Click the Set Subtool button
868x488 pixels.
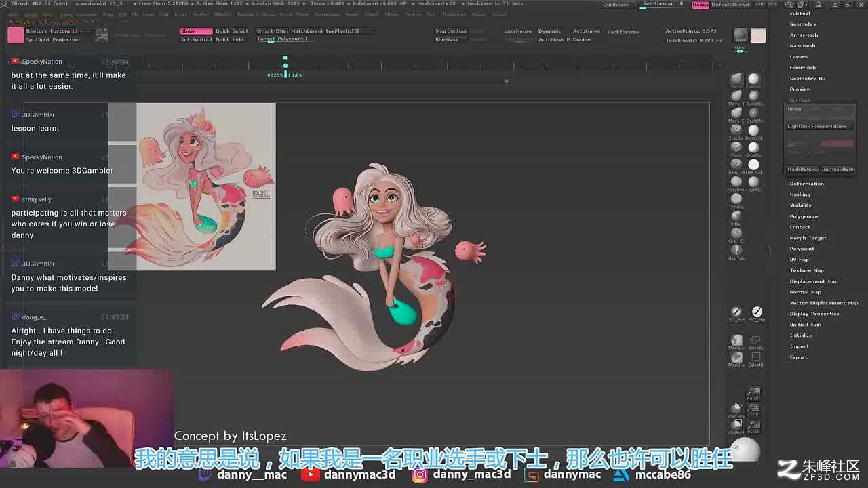pyautogui.click(x=195, y=40)
